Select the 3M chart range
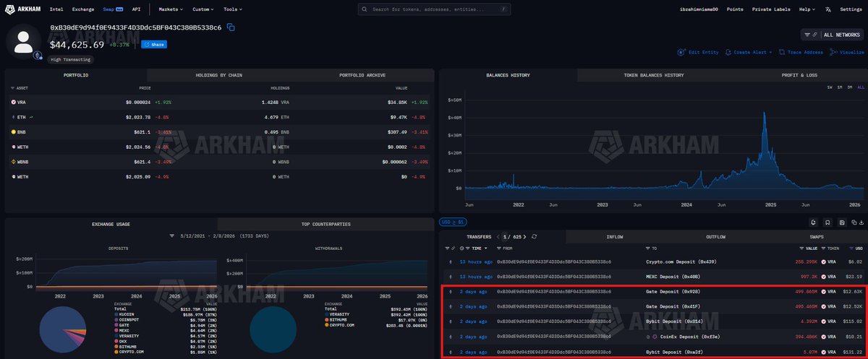The height and width of the screenshot is (359, 868). (851, 87)
